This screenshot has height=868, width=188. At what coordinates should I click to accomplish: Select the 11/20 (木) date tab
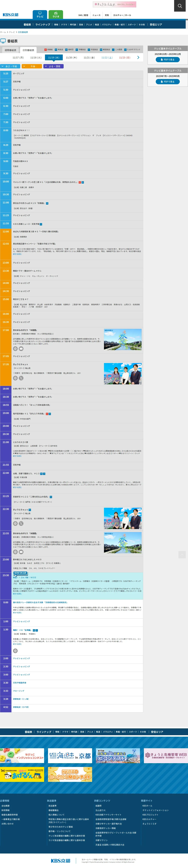71,58
